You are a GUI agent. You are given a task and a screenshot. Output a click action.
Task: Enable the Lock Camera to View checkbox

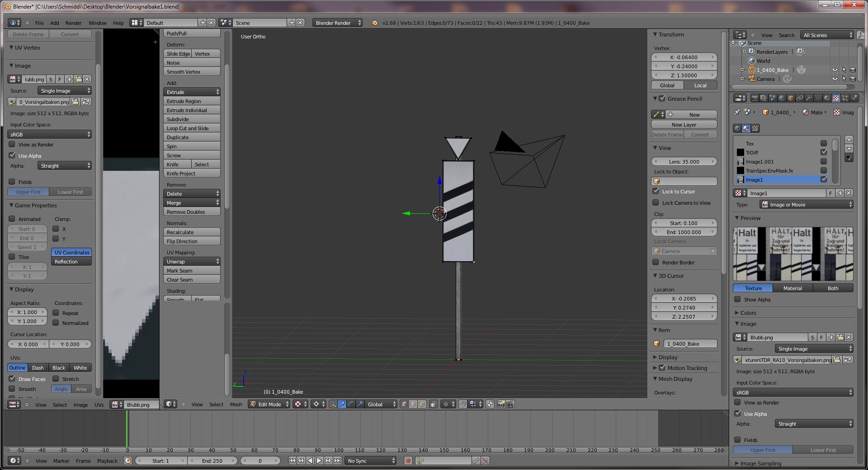click(x=656, y=203)
